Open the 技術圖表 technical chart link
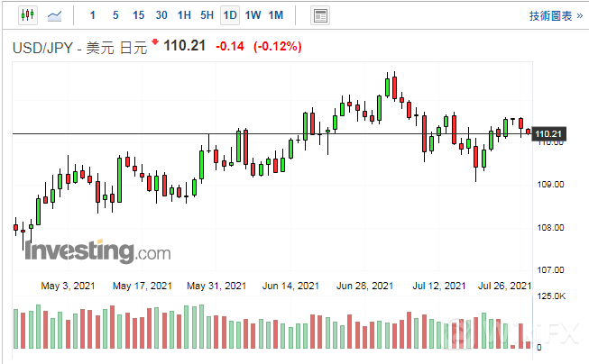This screenshot has height=364, width=589. [549, 16]
